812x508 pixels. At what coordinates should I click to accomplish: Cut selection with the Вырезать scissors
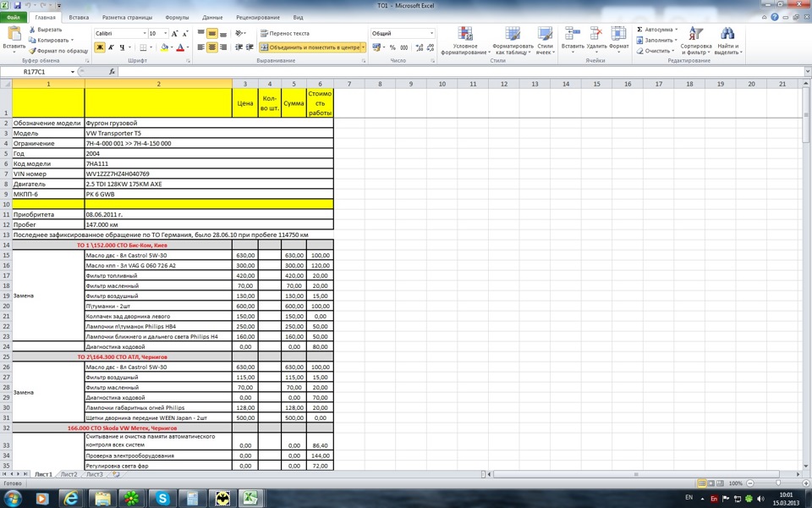click(x=45, y=30)
